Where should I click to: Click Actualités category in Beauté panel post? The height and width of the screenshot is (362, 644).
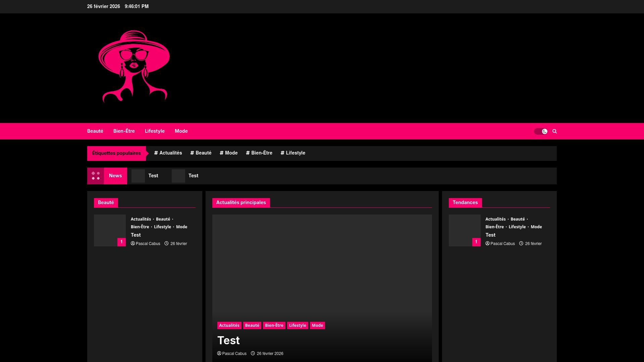pos(141,219)
